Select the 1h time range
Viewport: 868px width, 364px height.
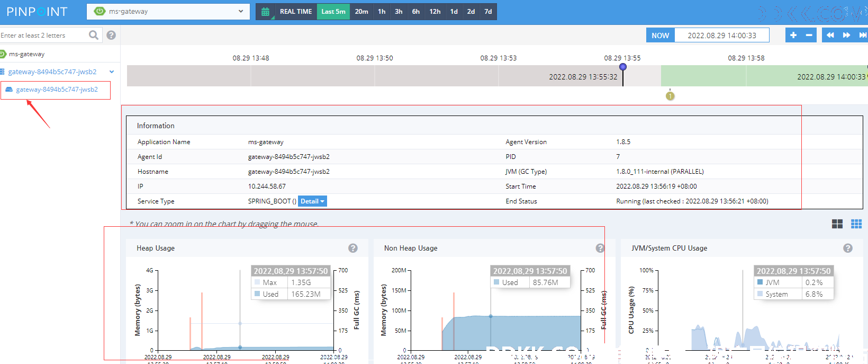[382, 12]
